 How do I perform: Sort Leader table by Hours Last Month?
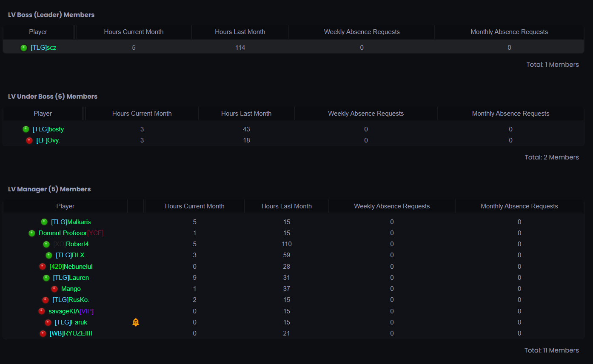tap(240, 32)
